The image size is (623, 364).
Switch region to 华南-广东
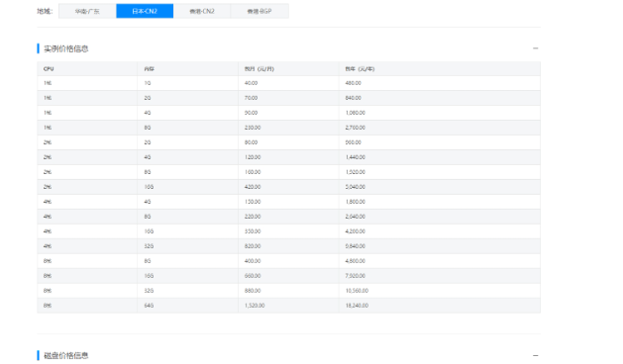coord(87,11)
